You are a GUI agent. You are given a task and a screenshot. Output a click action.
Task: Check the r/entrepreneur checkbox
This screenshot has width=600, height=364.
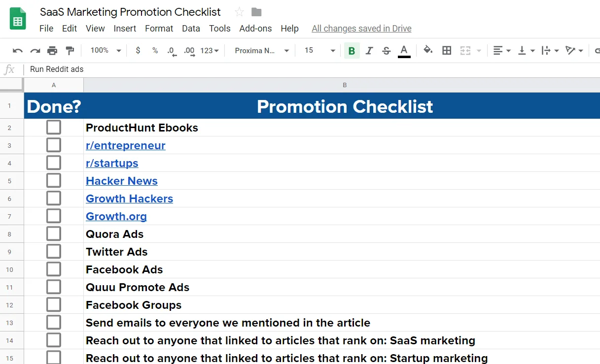click(x=54, y=145)
